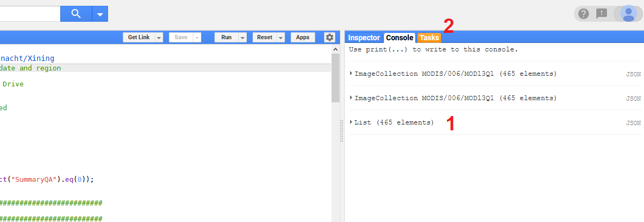The height and width of the screenshot is (222, 644).
Task: Open the user account avatar
Action: (x=629, y=14)
